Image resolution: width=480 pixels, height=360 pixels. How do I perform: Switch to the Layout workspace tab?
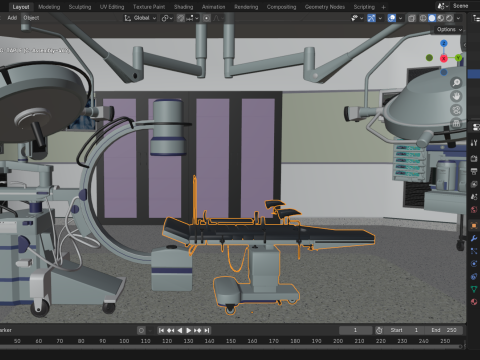[x=21, y=7]
